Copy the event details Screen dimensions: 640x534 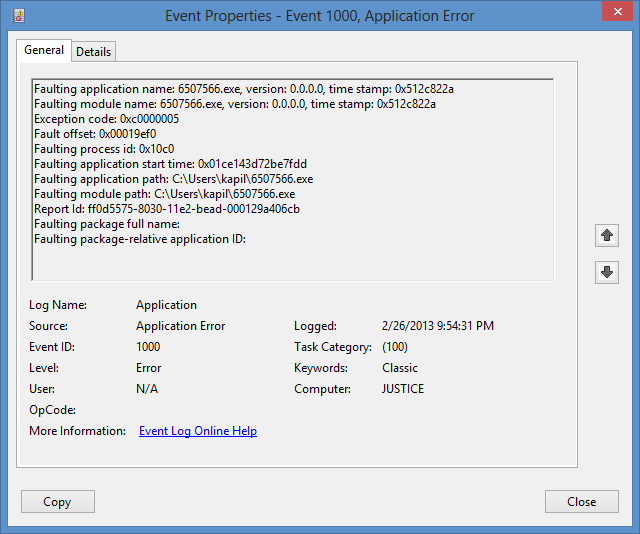click(58, 502)
